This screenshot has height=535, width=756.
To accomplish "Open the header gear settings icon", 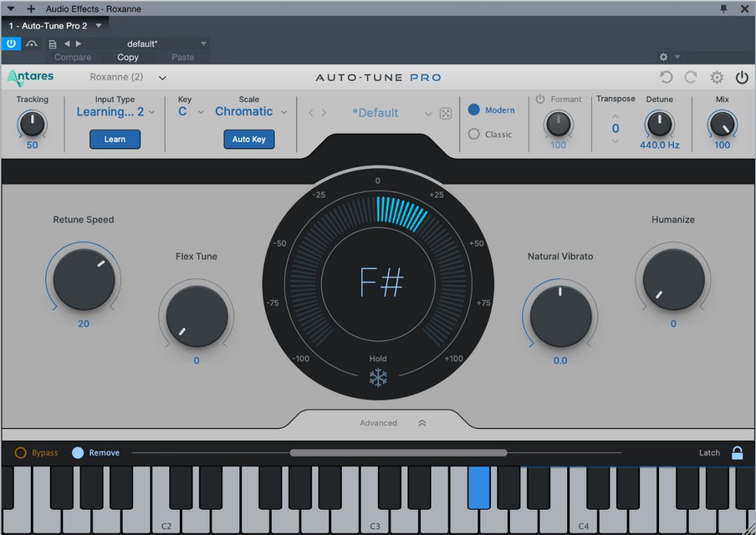I will pos(663,57).
